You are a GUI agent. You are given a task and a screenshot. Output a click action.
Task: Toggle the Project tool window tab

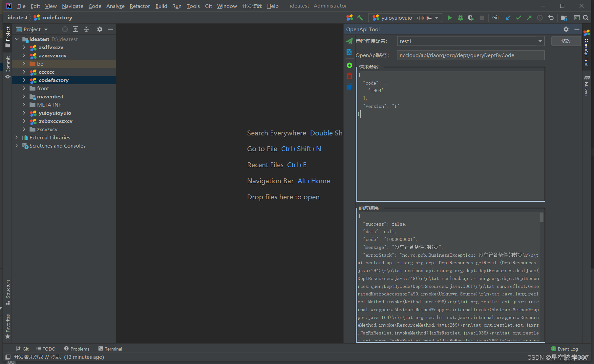pyautogui.click(x=8, y=36)
